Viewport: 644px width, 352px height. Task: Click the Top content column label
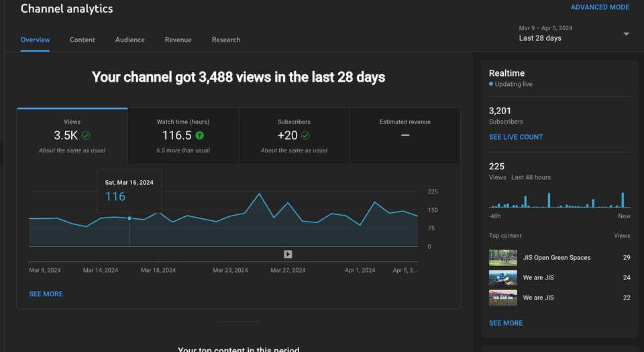pyautogui.click(x=504, y=236)
